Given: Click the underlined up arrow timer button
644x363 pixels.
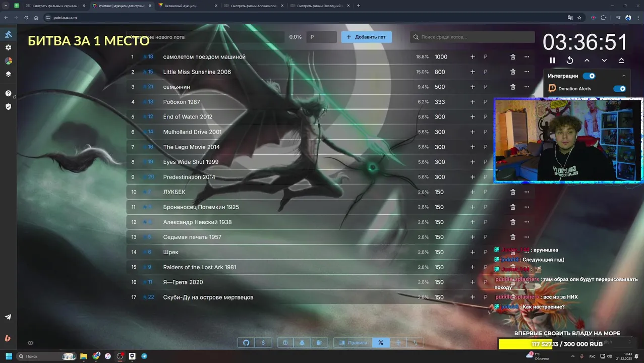Looking at the screenshot, I should coord(621,60).
